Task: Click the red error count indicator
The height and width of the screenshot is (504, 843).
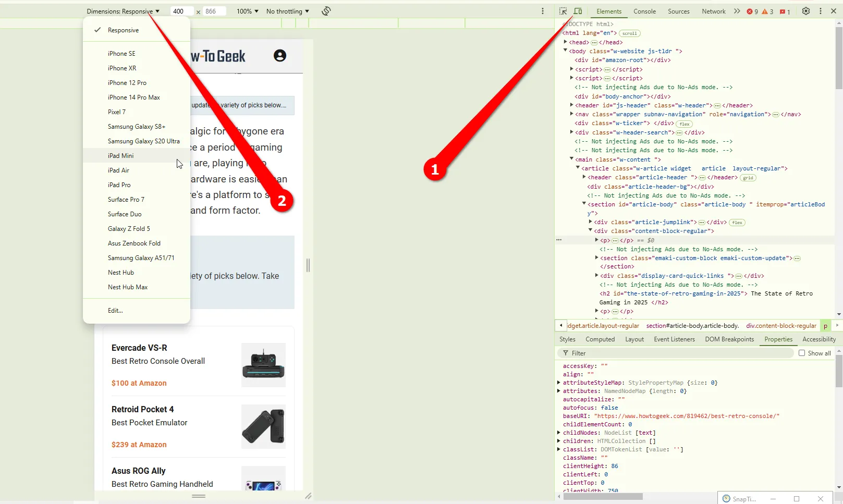Action: pyautogui.click(x=752, y=11)
